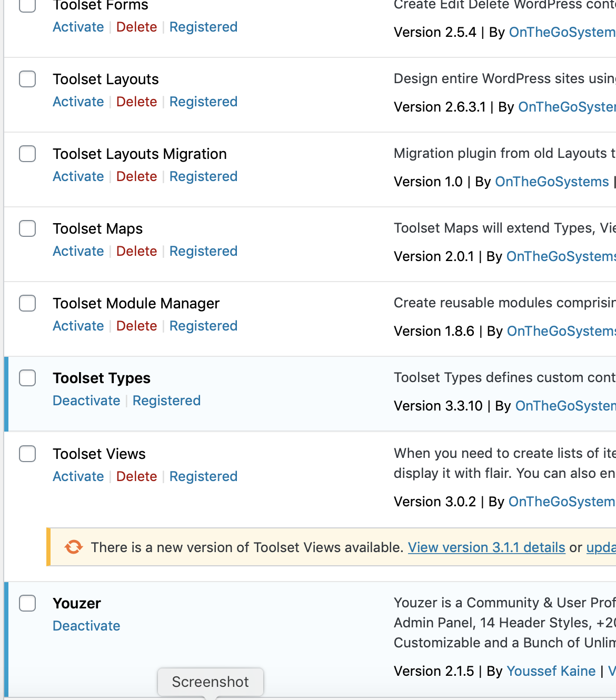This screenshot has width=616, height=700.
Task: Click the Youzer plugin title
Action: pos(77,603)
